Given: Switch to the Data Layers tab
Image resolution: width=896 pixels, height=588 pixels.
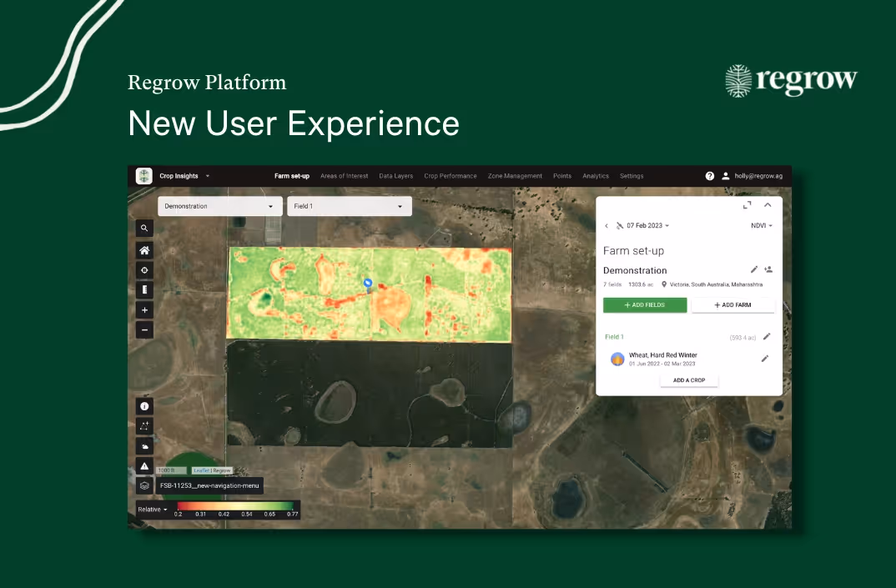Looking at the screenshot, I should pyautogui.click(x=396, y=176).
